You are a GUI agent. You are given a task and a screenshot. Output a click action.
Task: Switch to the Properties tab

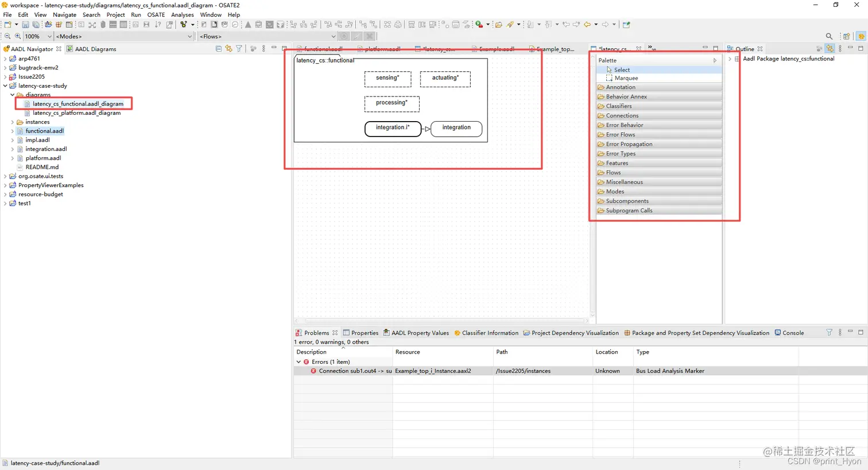(361, 332)
